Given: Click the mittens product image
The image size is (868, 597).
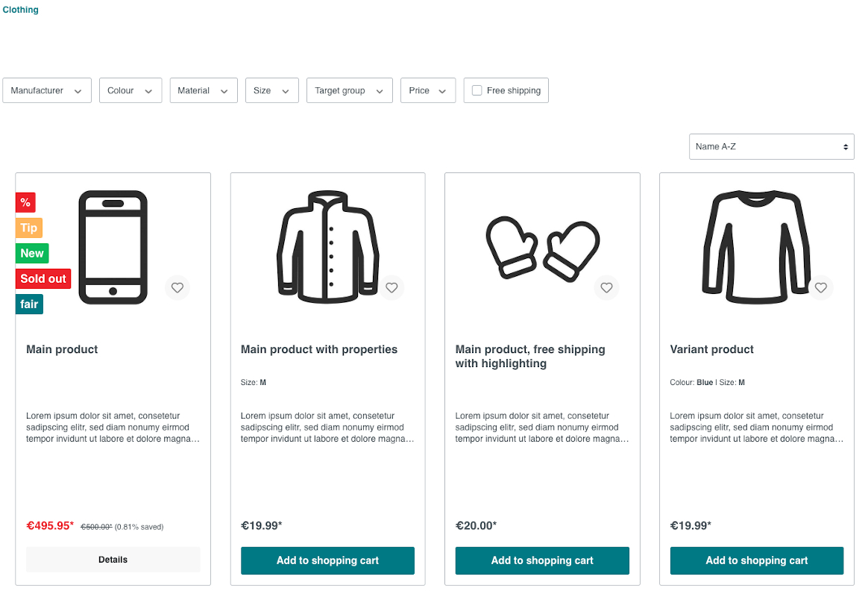Looking at the screenshot, I should coord(543,249).
